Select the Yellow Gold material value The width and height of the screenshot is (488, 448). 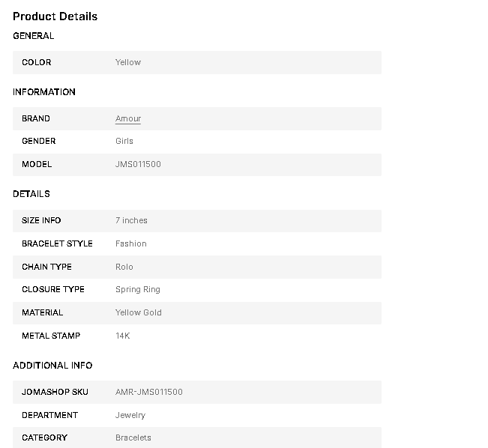coord(139,312)
